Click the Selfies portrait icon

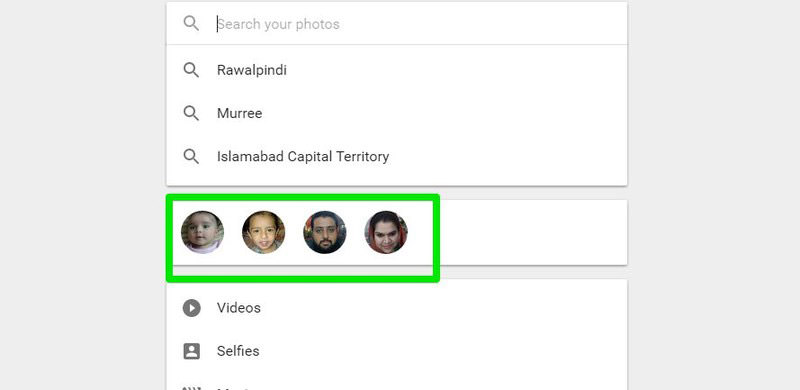(x=192, y=351)
